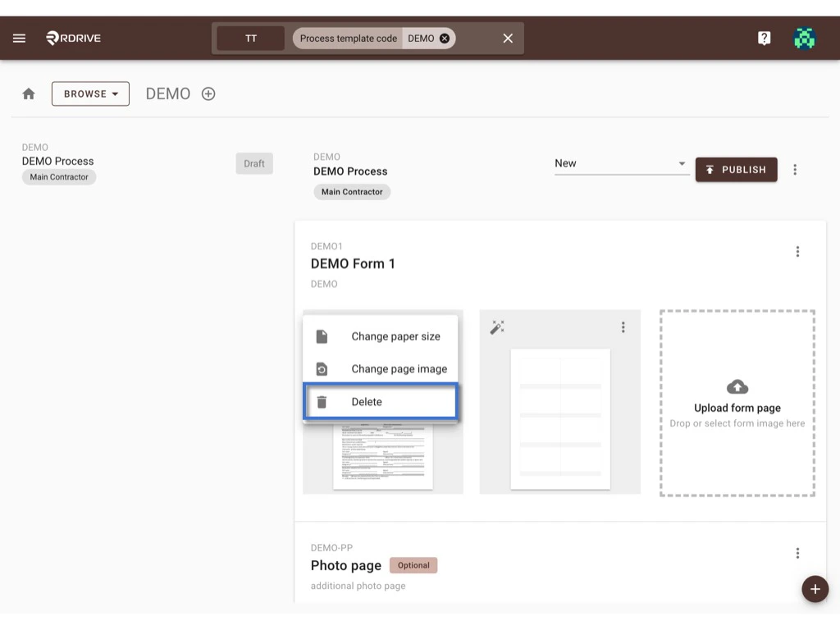Screen dimensions: 840x630
Task: Click the Upload form page area
Action: [x=736, y=402]
